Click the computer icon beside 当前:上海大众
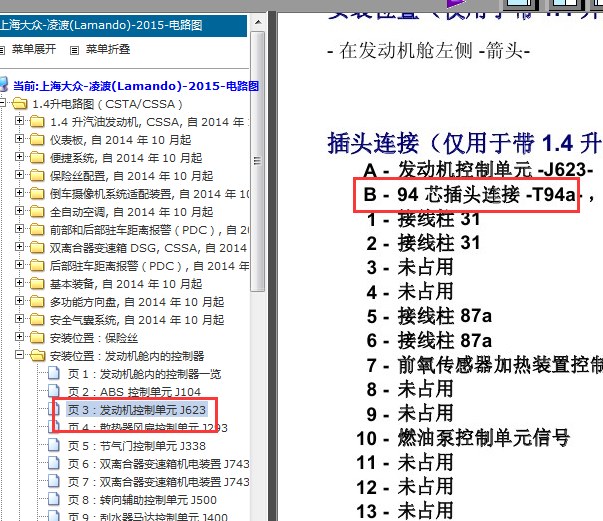603x521 pixels. click(x=4, y=85)
